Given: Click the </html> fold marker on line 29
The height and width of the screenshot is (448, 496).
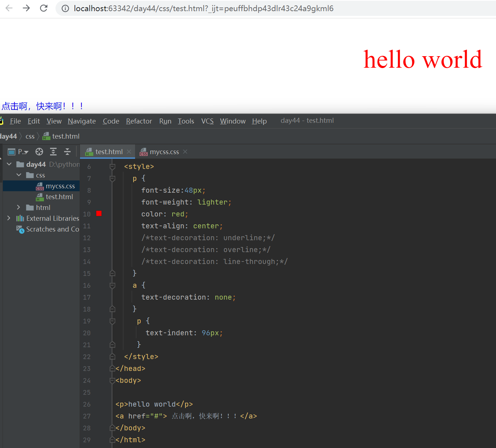Looking at the screenshot, I should (x=112, y=440).
